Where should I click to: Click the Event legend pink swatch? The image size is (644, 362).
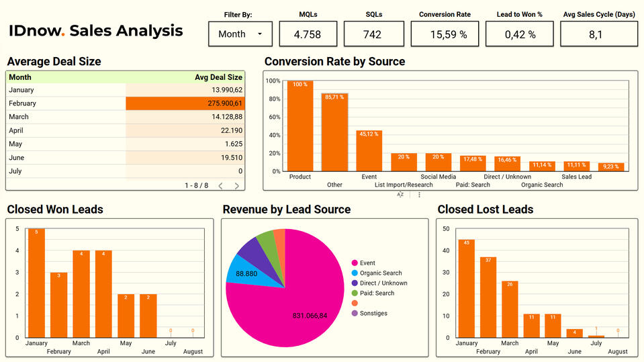354,263
